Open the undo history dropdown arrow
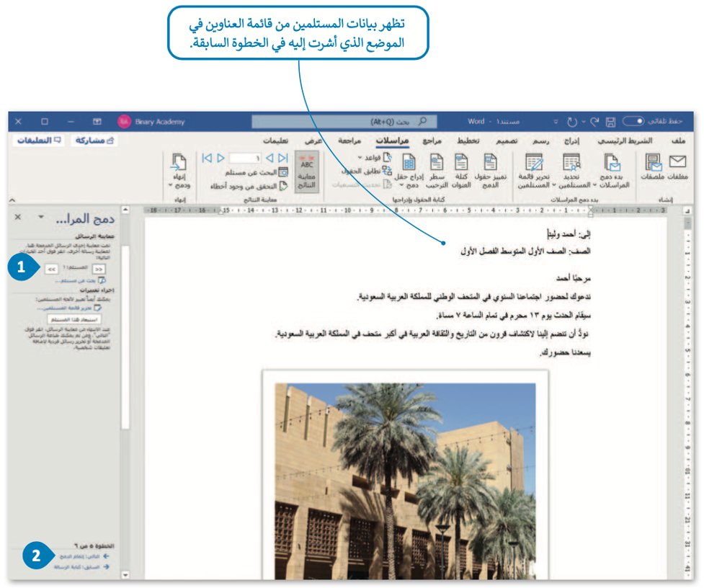 (x=583, y=122)
